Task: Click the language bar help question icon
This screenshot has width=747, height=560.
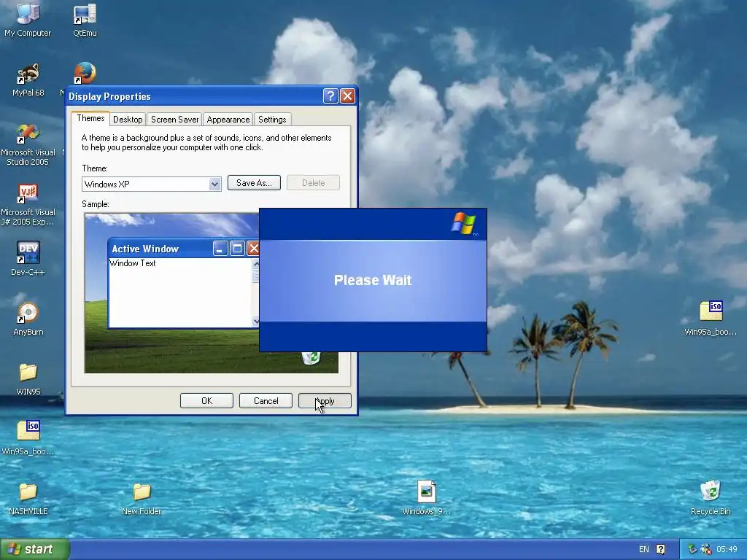Action: pyautogui.click(x=661, y=549)
